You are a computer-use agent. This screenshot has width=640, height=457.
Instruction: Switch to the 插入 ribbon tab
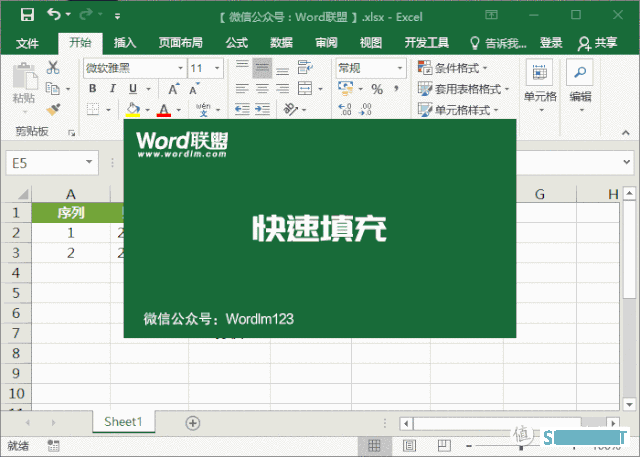(125, 43)
